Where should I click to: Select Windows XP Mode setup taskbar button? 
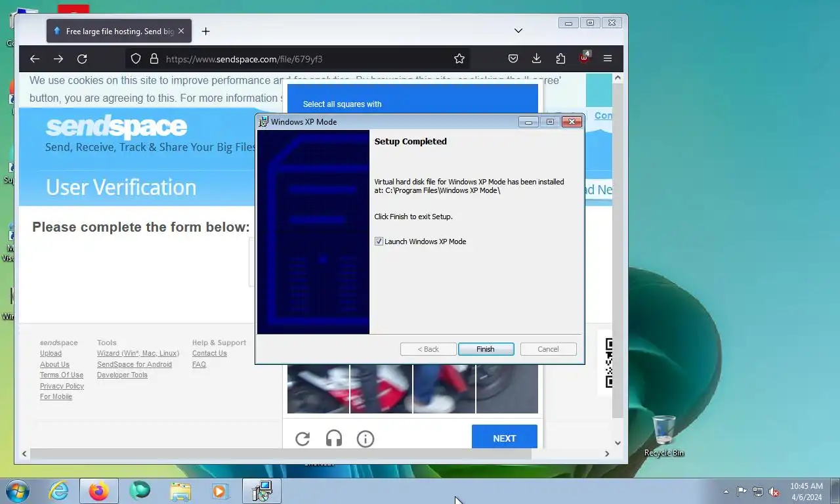(262, 491)
